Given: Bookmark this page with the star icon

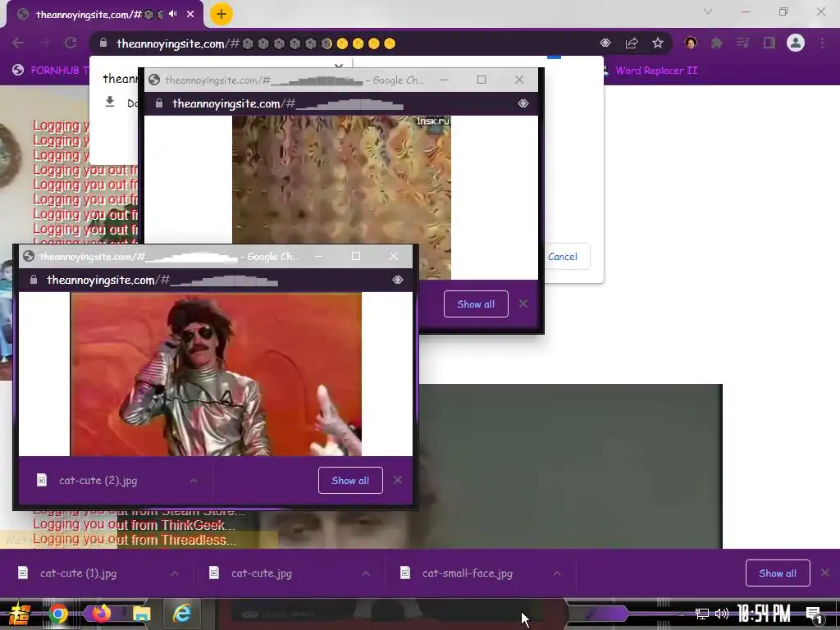Looking at the screenshot, I should click(x=658, y=43).
